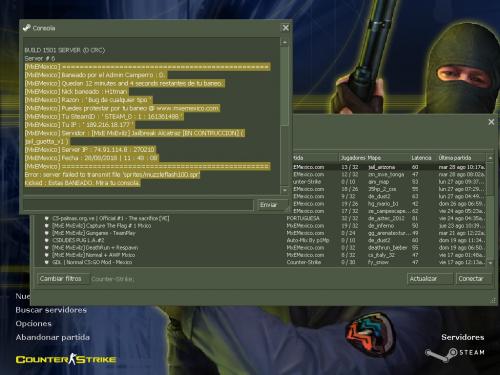The height and width of the screenshot is (375, 500).
Task: Click heart icon beside Gungame TeamPlay server
Action: tap(47, 233)
